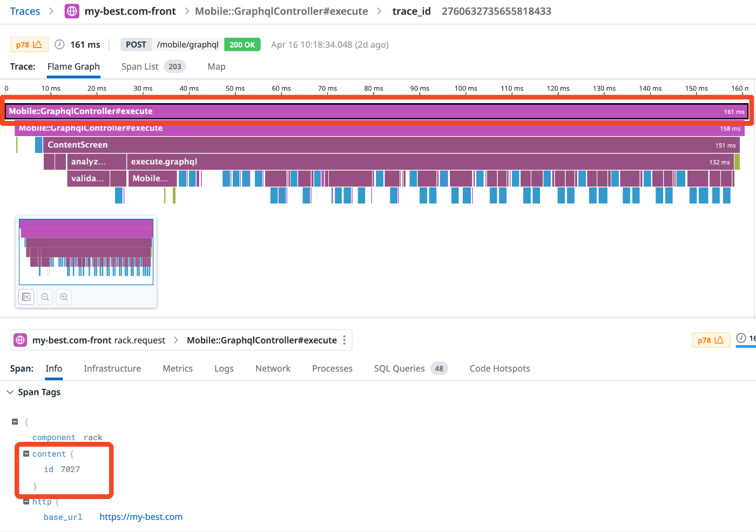Select the ContentScreen span bar
Screen dimensions: 756x532
tap(391, 145)
